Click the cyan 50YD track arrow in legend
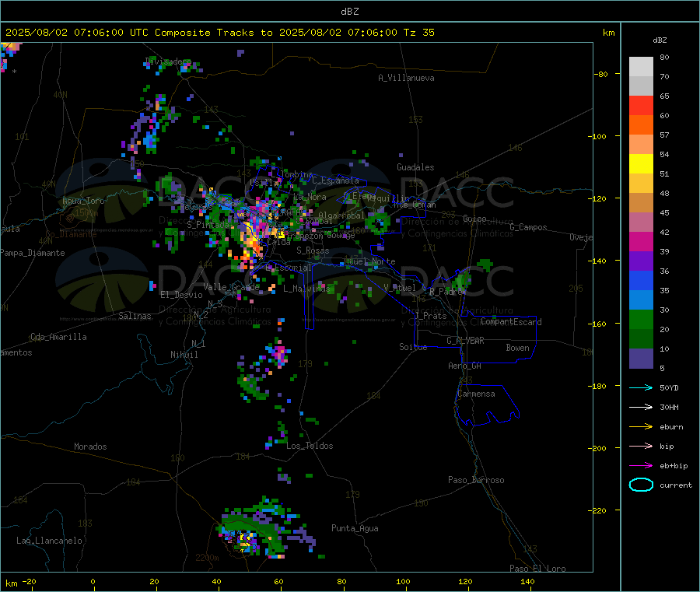 click(641, 387)
